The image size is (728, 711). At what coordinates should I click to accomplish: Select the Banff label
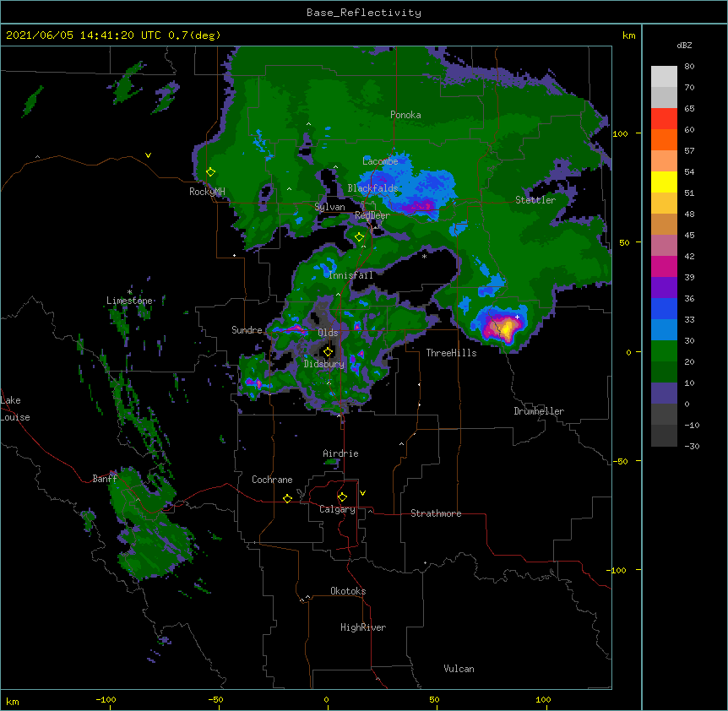tap(105, 479)
